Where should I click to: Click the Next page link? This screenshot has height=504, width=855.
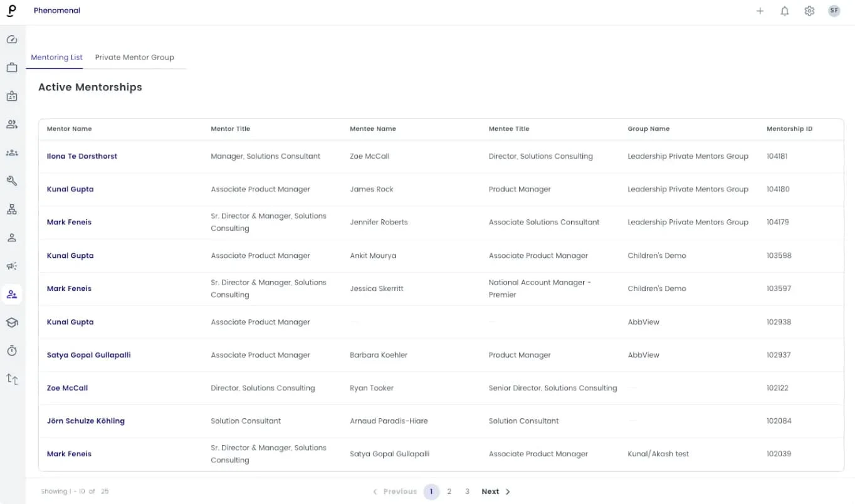(x=496, y=491)
